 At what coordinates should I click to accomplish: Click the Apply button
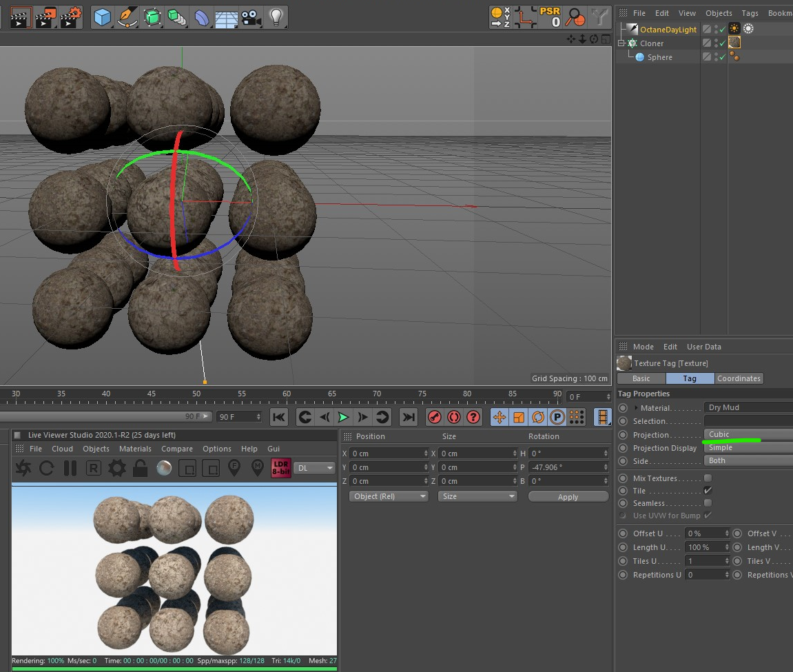(568, 497)
